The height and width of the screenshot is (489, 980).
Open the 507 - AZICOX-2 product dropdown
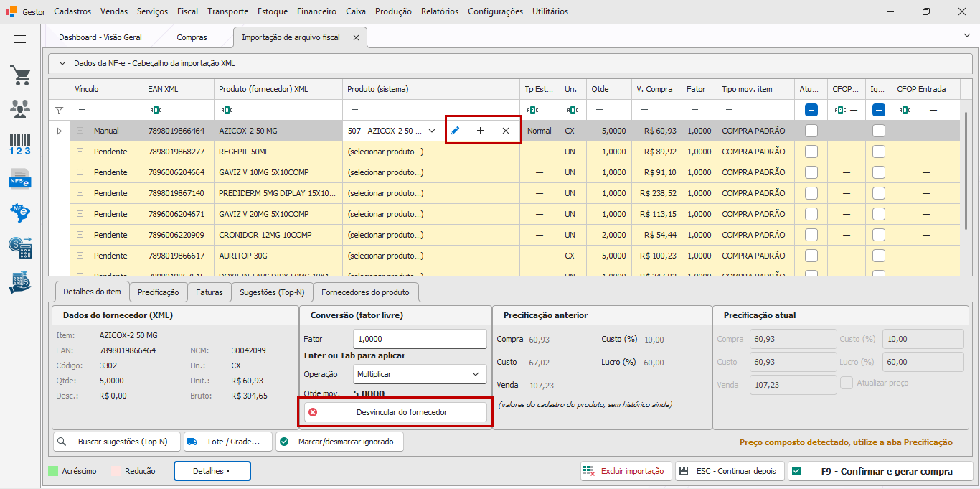click(x=432, y=131)
